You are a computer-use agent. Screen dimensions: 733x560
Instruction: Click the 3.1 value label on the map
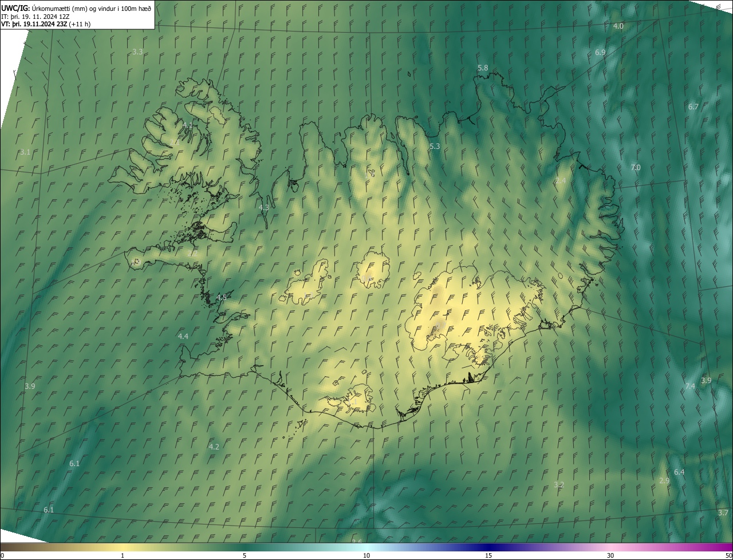click(x=25, y=152)
